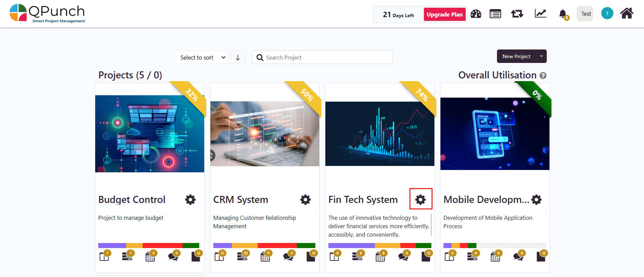Open the notifications bell
This screenshot has width=644, height=277.
click(563, 14)
